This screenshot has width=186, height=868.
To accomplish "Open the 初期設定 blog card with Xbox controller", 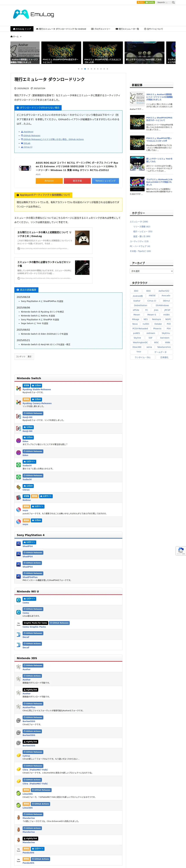I will click(53, 241).
